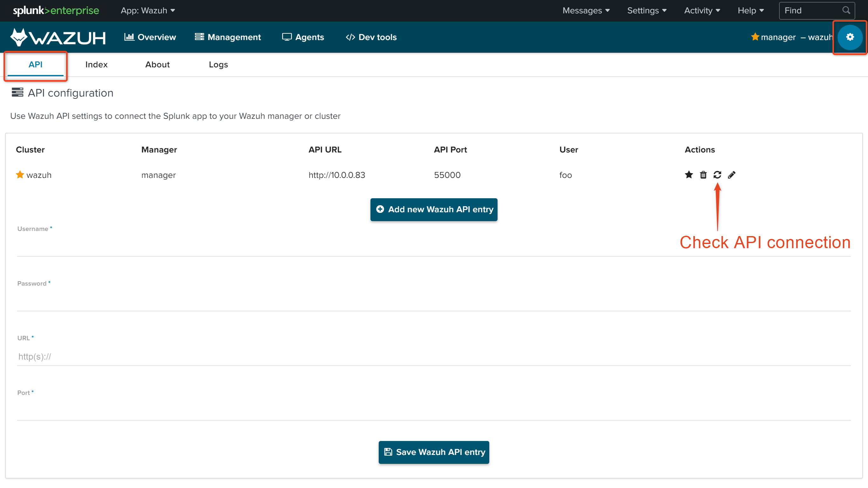Focus the URL input field
This screenshot has width=868, height=488.
(x=434, y=356)
